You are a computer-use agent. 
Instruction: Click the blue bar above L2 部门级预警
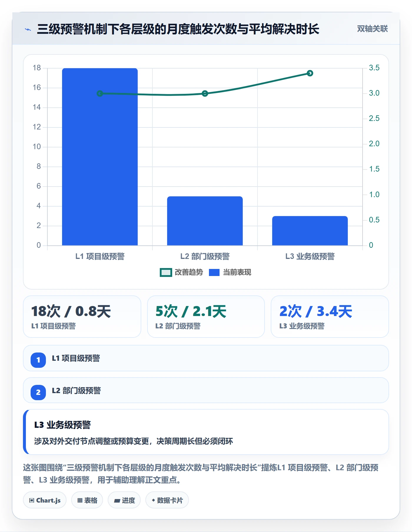click(205, 221)
